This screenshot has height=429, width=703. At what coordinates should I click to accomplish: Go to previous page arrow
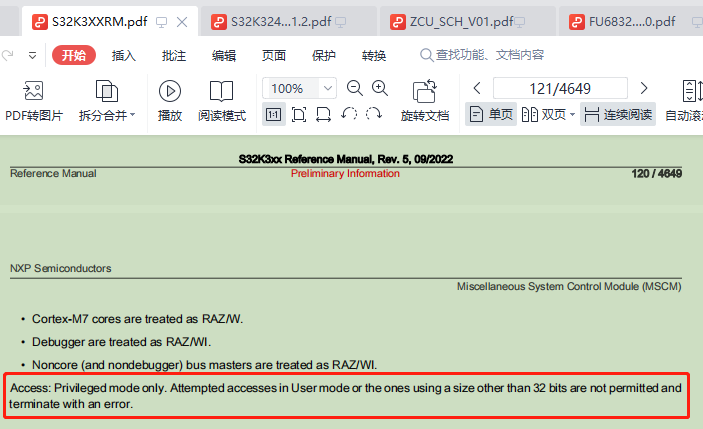477,88
